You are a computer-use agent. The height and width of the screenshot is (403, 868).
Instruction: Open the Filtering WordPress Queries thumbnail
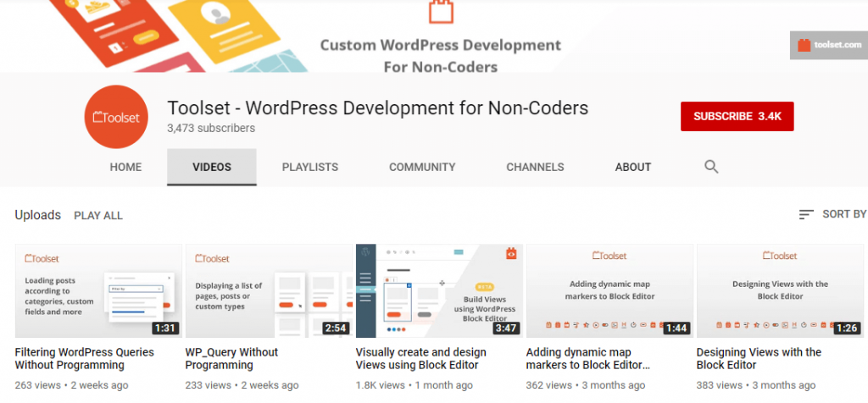(98, 290)
